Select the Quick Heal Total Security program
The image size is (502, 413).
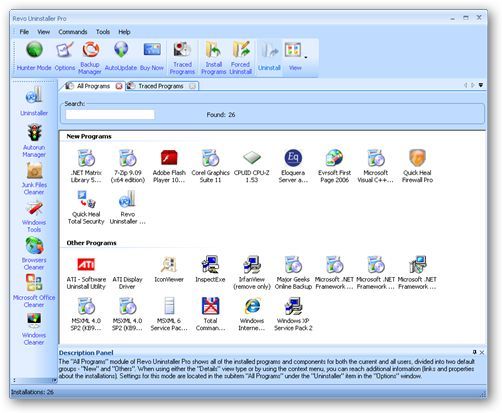(86, 207)
